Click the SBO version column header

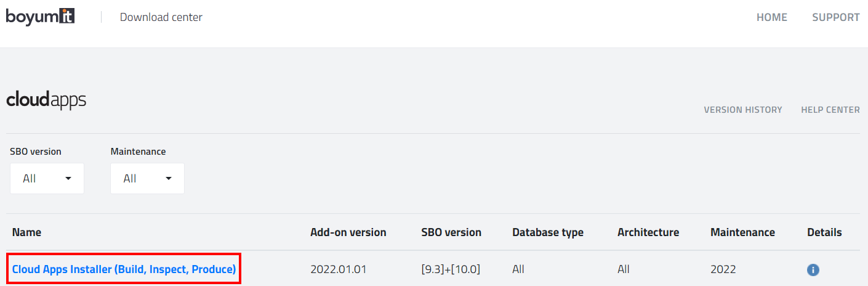coord(451,232)
